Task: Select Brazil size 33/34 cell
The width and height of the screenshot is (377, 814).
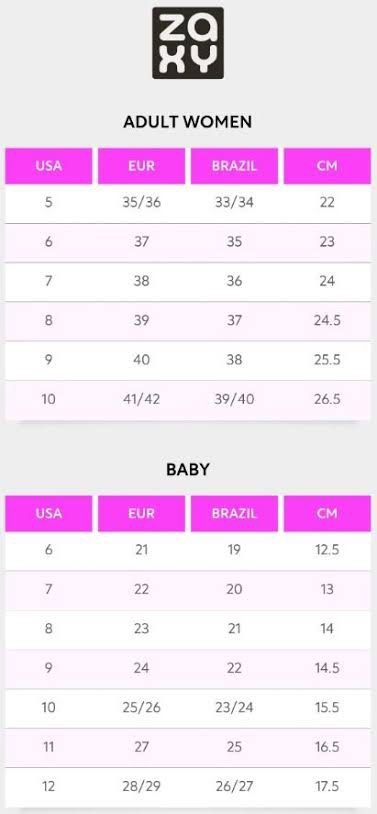Action: 234,202
